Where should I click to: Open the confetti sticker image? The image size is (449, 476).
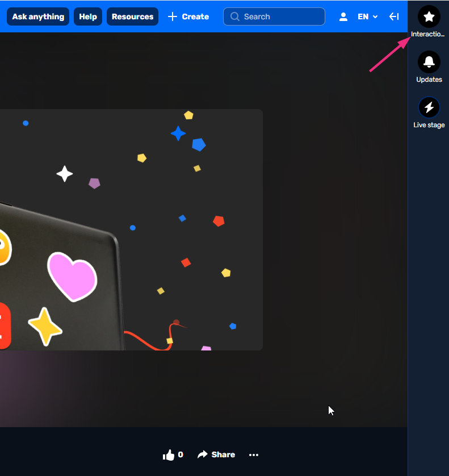131,229
